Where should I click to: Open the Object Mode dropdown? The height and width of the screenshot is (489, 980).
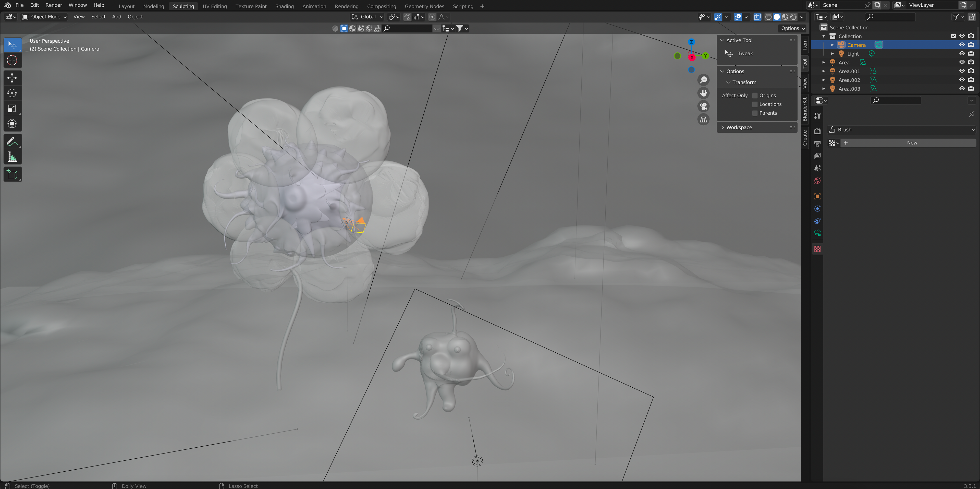(44, 17)
